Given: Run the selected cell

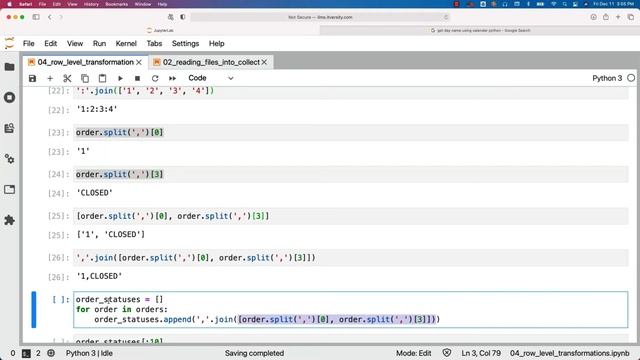Looking at the screenshot, I should (120, 78).
